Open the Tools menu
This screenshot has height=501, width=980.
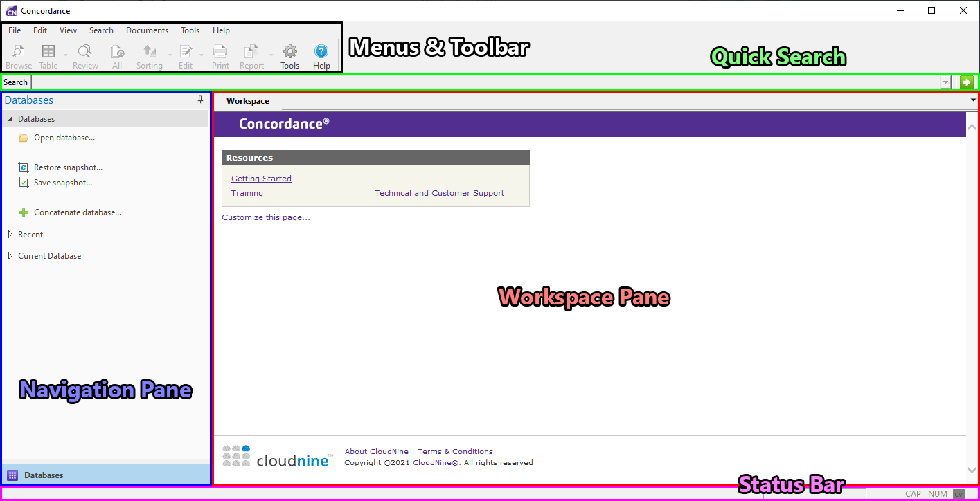190,30
